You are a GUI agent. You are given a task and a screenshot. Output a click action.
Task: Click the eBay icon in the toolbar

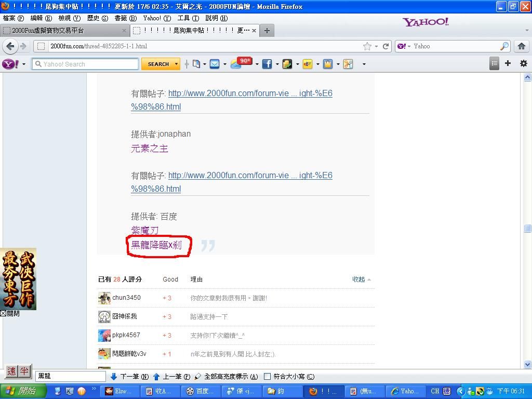[x=307, y=64]
